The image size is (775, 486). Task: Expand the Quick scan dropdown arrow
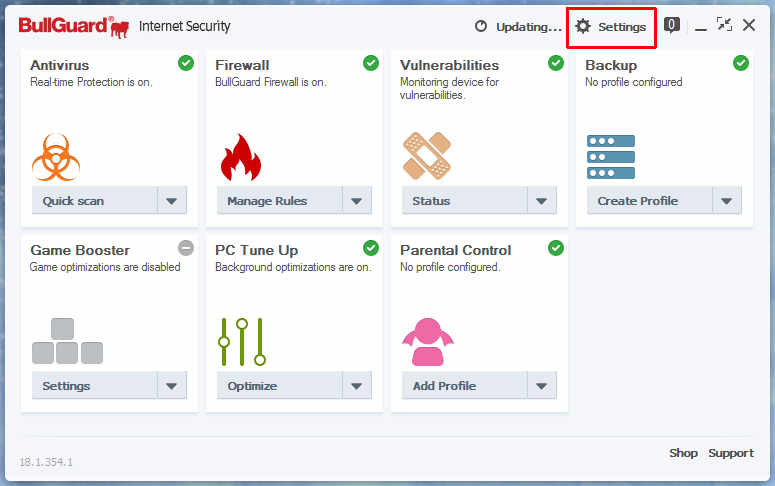coord(172,201)
